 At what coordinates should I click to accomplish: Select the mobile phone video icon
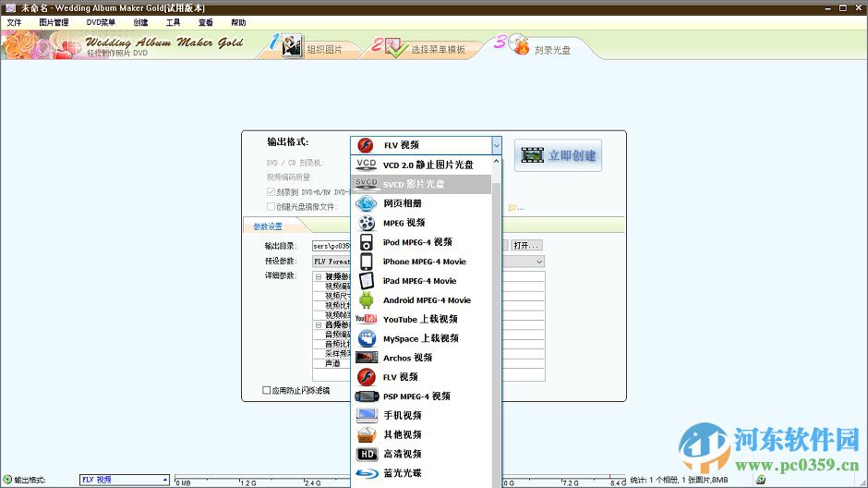[x=366, y=415]
